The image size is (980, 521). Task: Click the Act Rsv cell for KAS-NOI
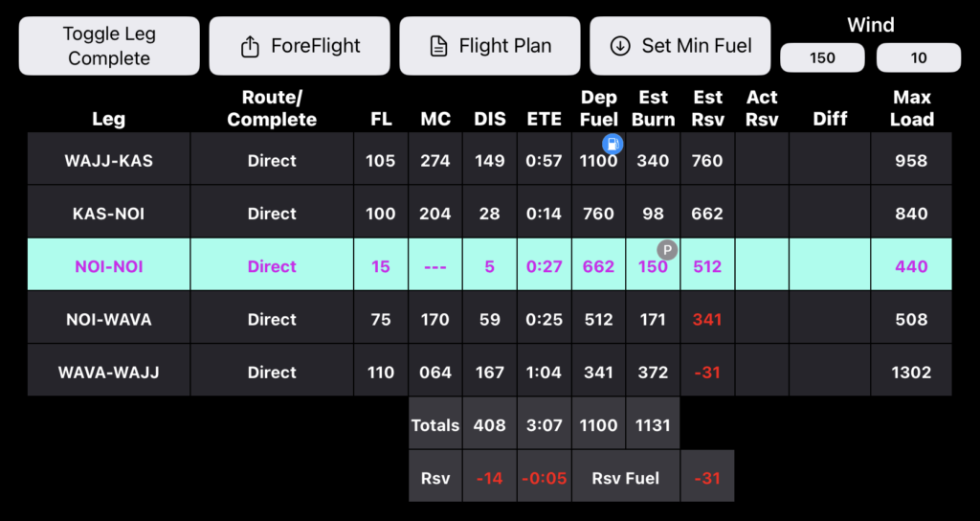pos(762,214)
